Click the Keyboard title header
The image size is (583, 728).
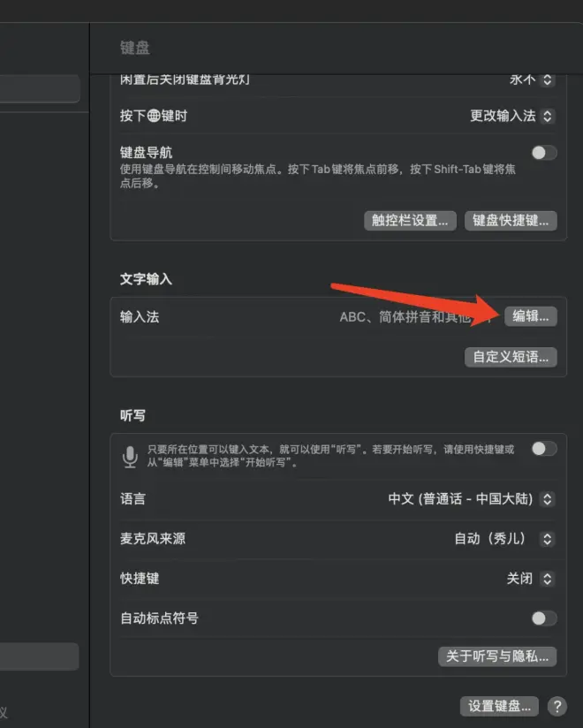click(x=135, y=48)
